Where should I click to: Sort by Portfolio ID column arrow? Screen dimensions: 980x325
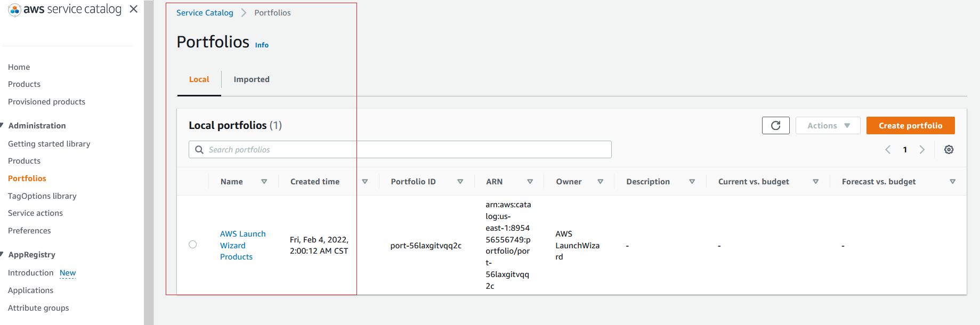[460, 182]
